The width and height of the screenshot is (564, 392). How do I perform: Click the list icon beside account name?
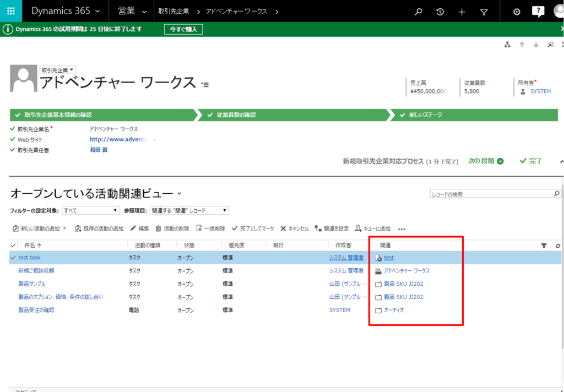(x=205, y=85)
